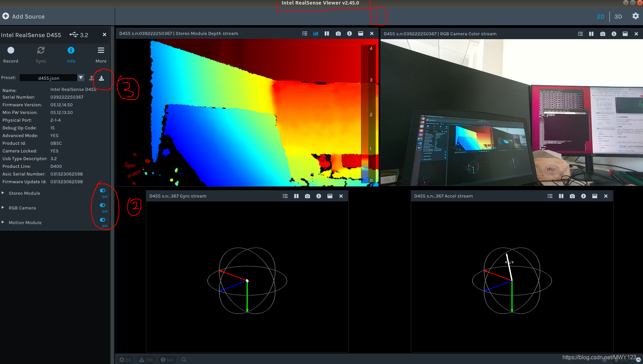Image resolution: width=643 pixels, height=364 pixels.
Task: Open the settings gear menu
Action: (x=636, y=16)
